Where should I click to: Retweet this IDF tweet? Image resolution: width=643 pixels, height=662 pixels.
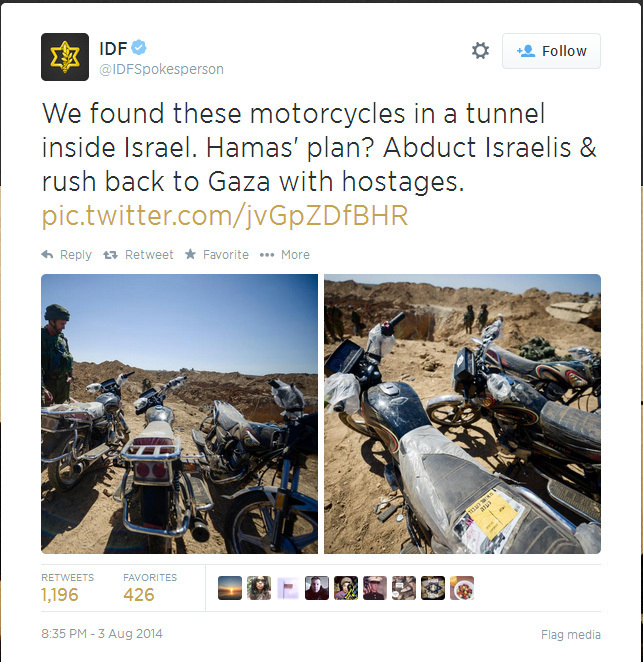pos(138,255)
